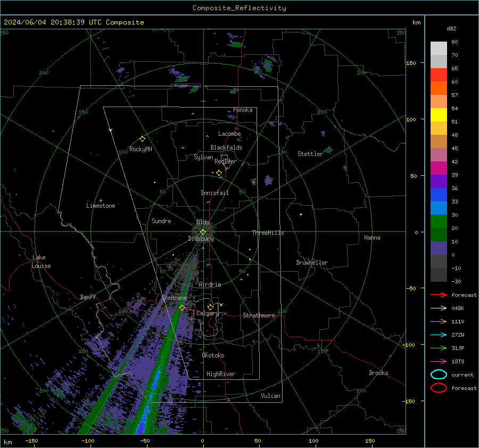Click the HighRiver label
The image size is (479, 448).
(x=221, y=374)
